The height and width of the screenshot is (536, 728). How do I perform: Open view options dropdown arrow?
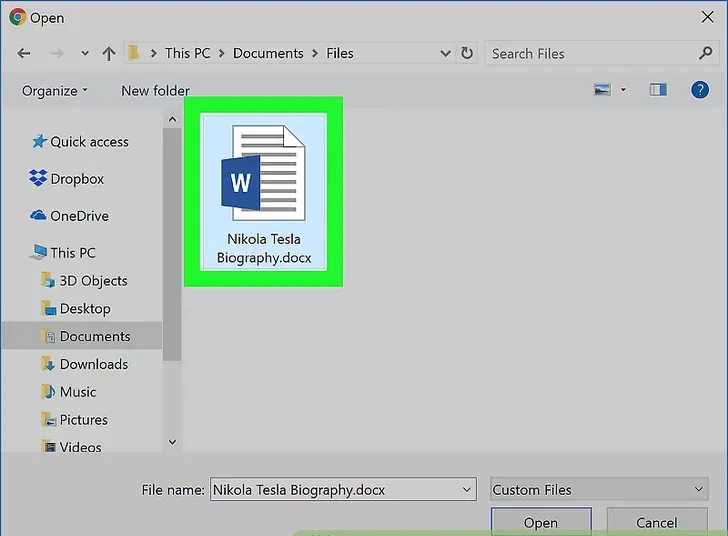623,90
